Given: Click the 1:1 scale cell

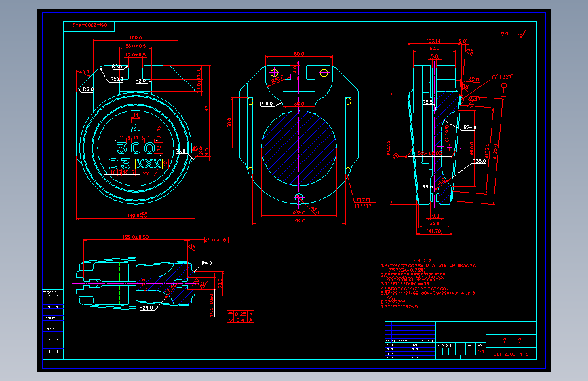Looking at the screenshot, I should (481, 352).
